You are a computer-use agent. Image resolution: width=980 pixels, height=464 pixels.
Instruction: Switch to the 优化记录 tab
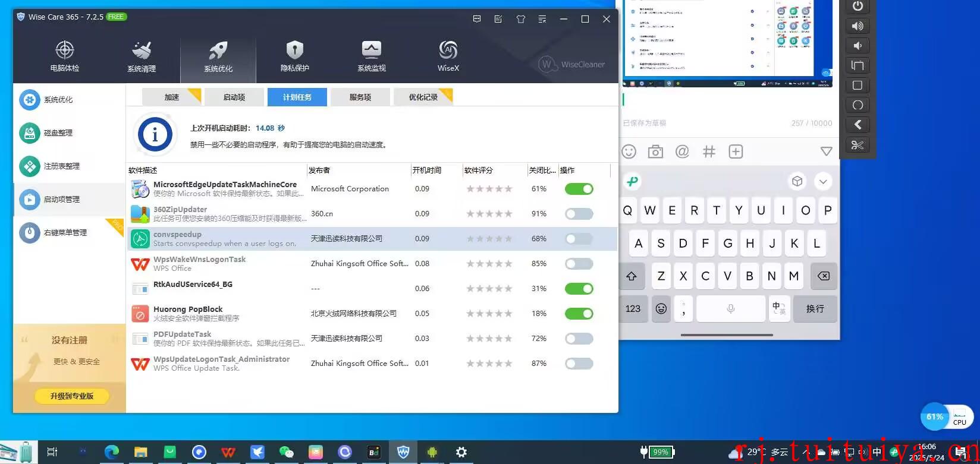(x=423, y=97)
